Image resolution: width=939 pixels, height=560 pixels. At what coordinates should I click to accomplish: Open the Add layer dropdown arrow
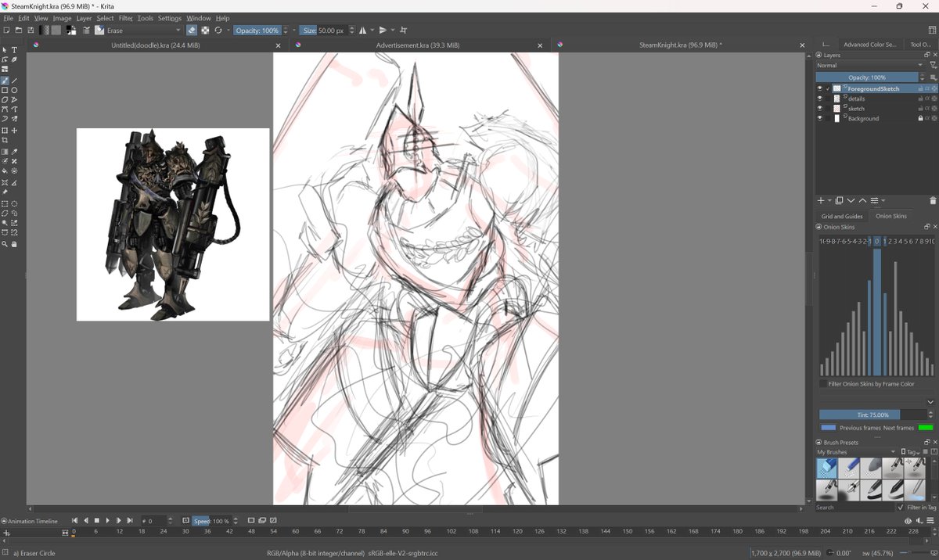click(x=829, y=201)
